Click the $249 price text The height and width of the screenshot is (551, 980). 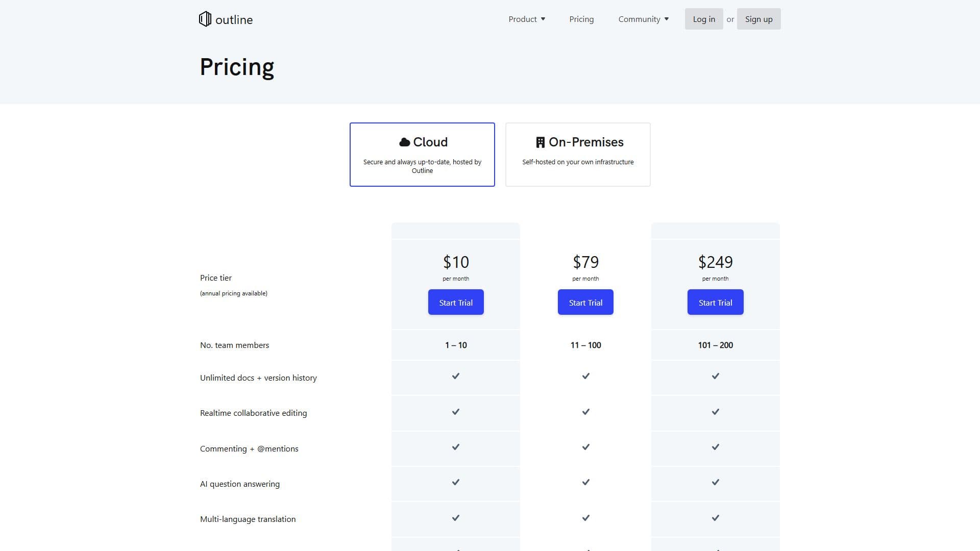(715, 262)
